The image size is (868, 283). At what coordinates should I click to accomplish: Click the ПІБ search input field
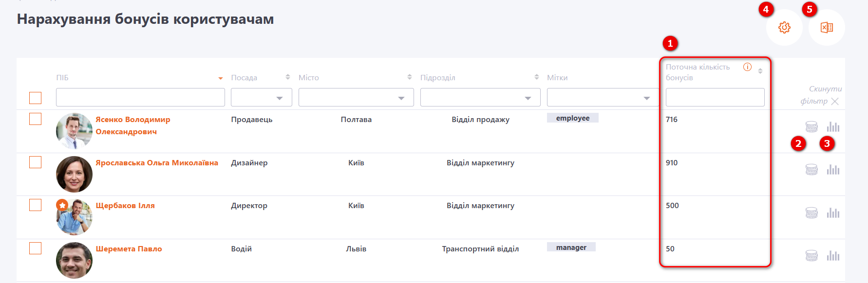(x=140, y=97)
